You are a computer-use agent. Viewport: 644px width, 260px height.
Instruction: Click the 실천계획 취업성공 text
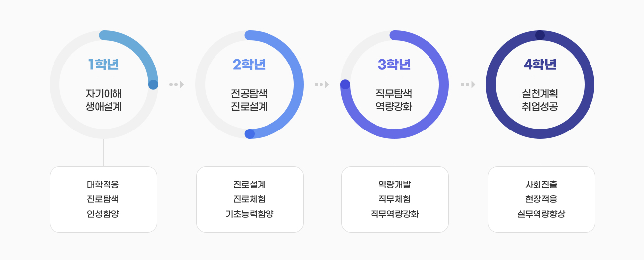coord(540,100)
